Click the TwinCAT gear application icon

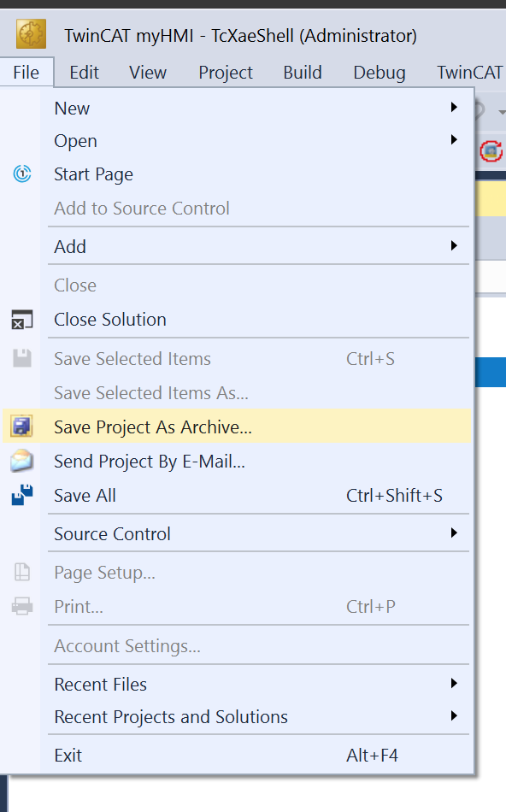point(31,34)
